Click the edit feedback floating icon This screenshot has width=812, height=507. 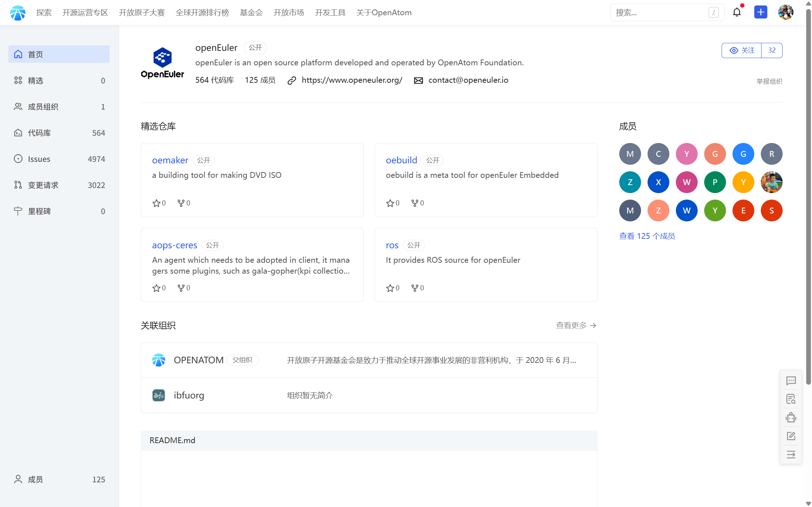(791, 436)
